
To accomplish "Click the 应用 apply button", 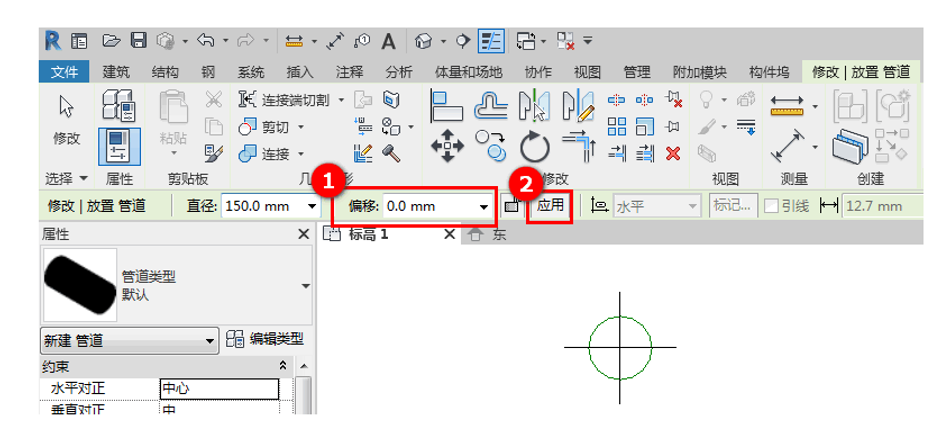I will click(550, 205).
